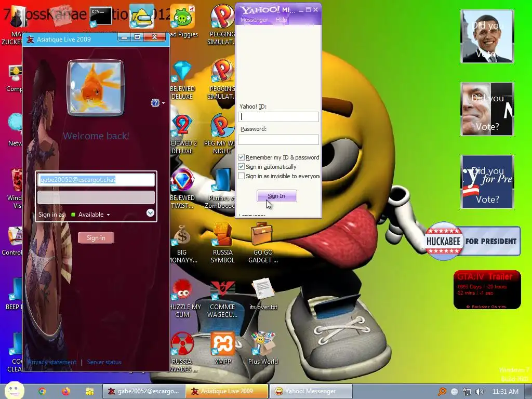Click the McCain Did you Vote gadget
The height and width of the screenshot is (399, 532).
click(x=487, y=109)
